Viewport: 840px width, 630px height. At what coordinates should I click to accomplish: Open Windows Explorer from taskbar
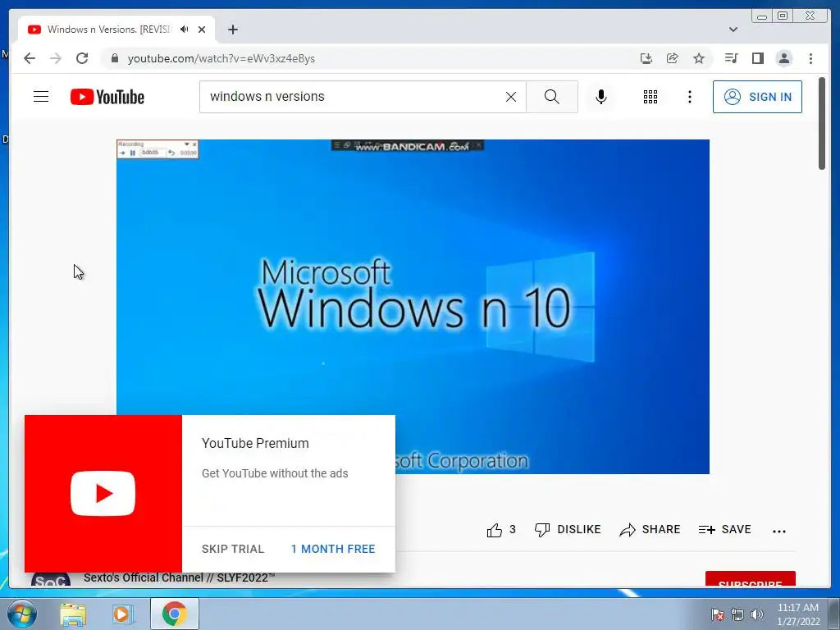point(73,614)
